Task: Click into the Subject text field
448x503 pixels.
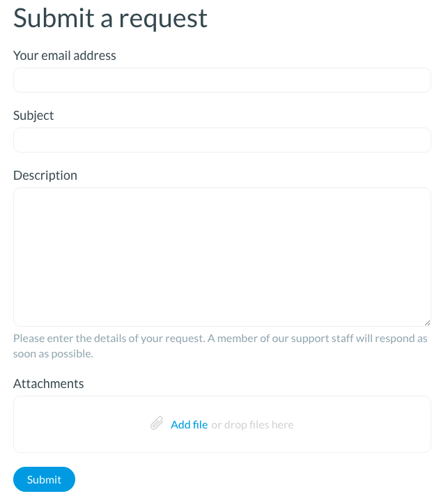Action: coord(222,140)
